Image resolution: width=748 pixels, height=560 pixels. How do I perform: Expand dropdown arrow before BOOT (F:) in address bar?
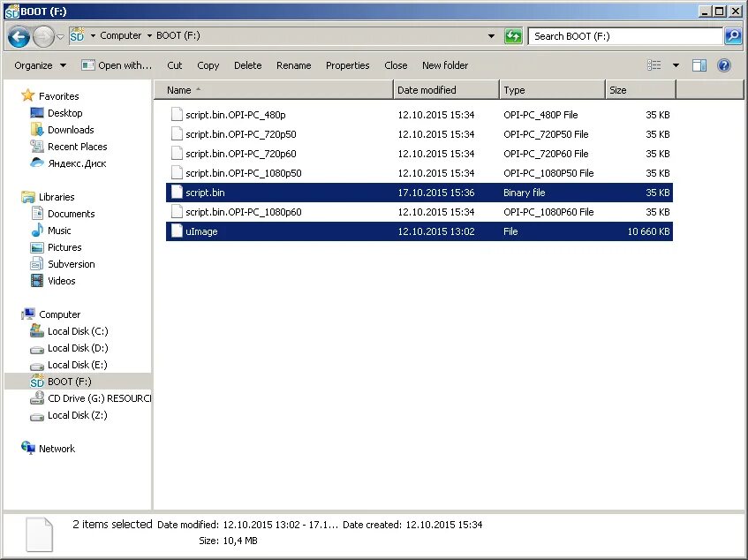coord(149,36)
